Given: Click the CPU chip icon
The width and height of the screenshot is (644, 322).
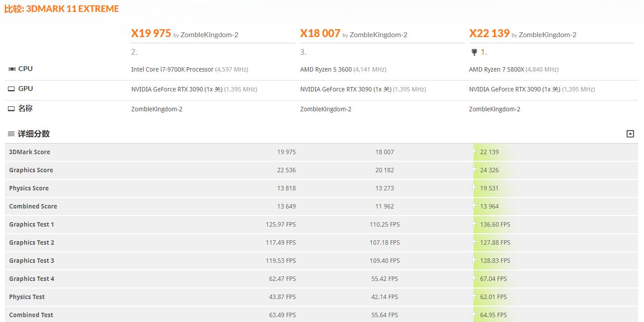Looking at the screenshot, I should click(x=12, y=69).
